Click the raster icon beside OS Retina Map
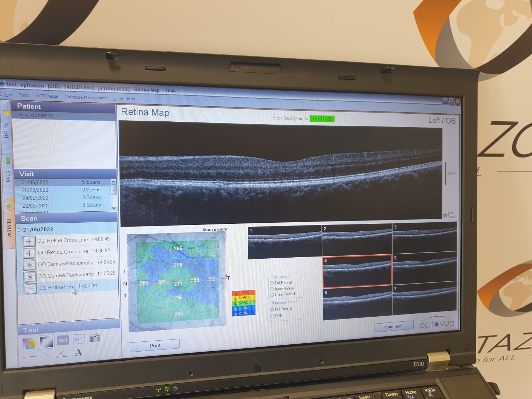Image resolution: width=532 pixels, height=399 pixels. [30, 289]
